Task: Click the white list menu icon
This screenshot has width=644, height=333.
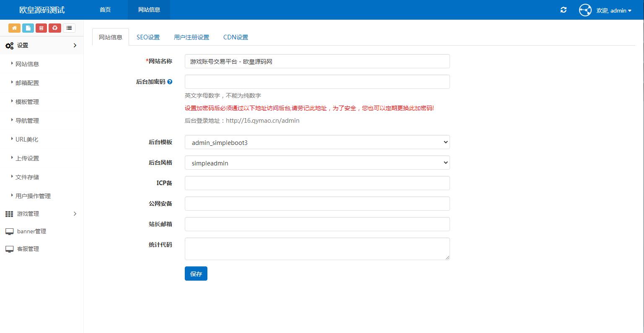Action: click(x=69, y=28)
